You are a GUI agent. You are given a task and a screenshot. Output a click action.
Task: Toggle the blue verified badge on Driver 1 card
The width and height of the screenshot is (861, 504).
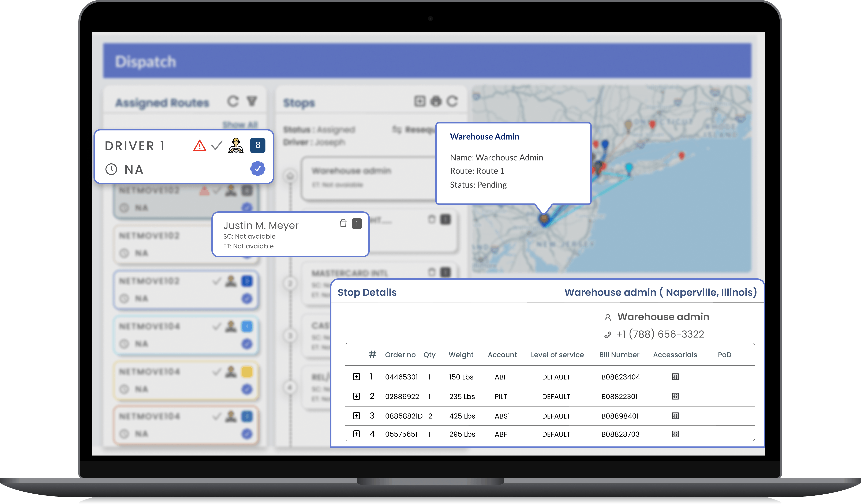pyautogui.click(x=258, y=168)
